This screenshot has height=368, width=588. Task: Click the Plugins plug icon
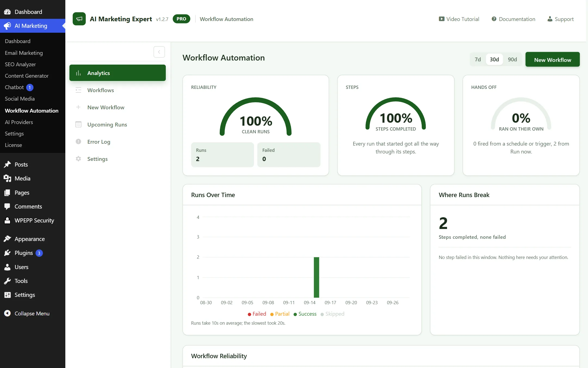7,253
